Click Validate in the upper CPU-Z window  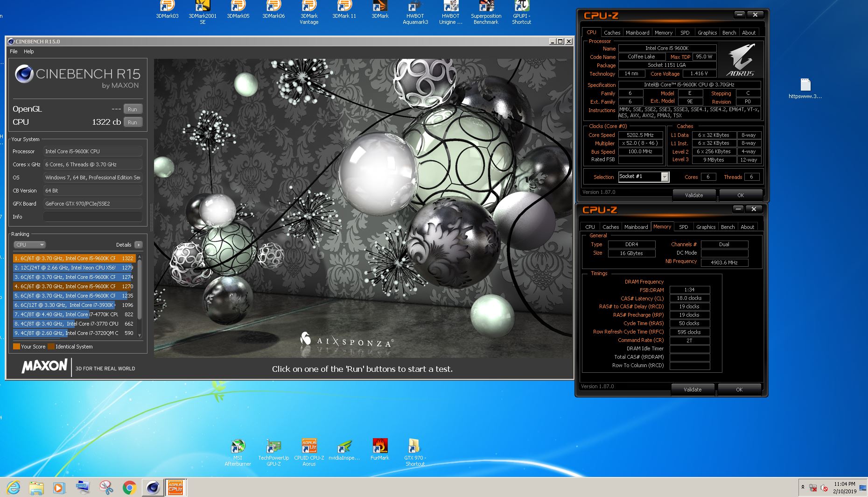[694, 195]
